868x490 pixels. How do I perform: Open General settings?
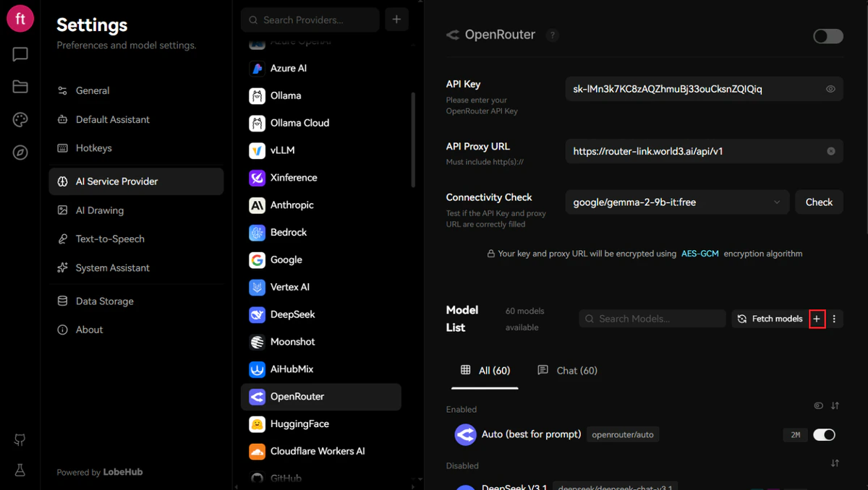pyautogui.click(x=136, y=90)
